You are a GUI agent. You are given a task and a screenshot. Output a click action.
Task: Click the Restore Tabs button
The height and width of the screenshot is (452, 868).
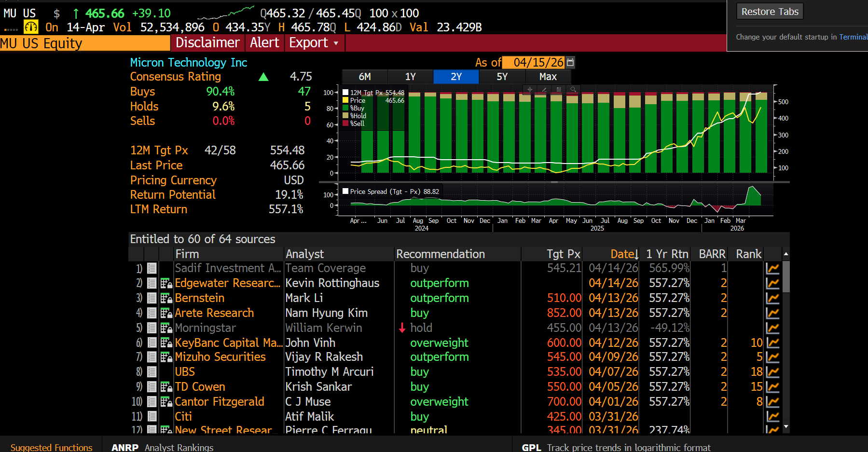(x=770, y=12)
